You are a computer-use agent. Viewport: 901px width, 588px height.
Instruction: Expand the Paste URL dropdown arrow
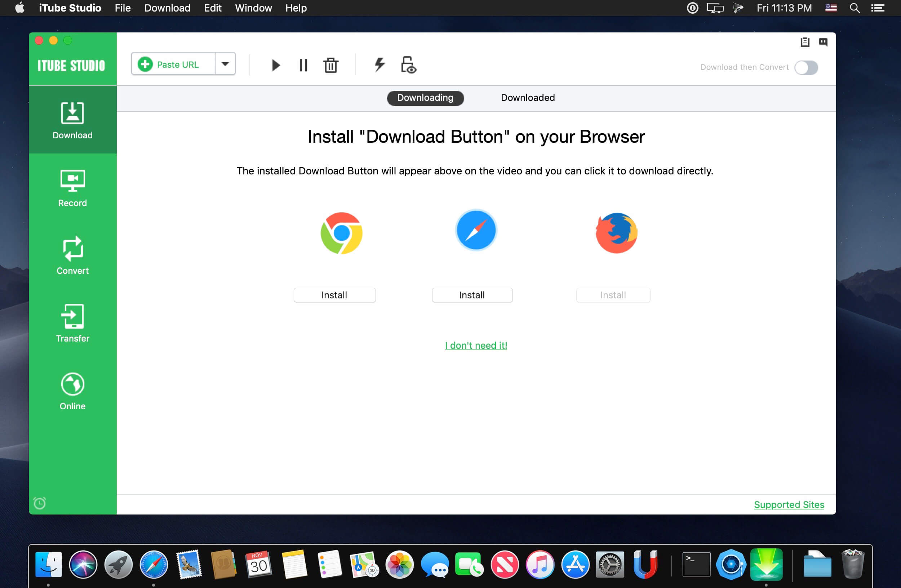225,63
